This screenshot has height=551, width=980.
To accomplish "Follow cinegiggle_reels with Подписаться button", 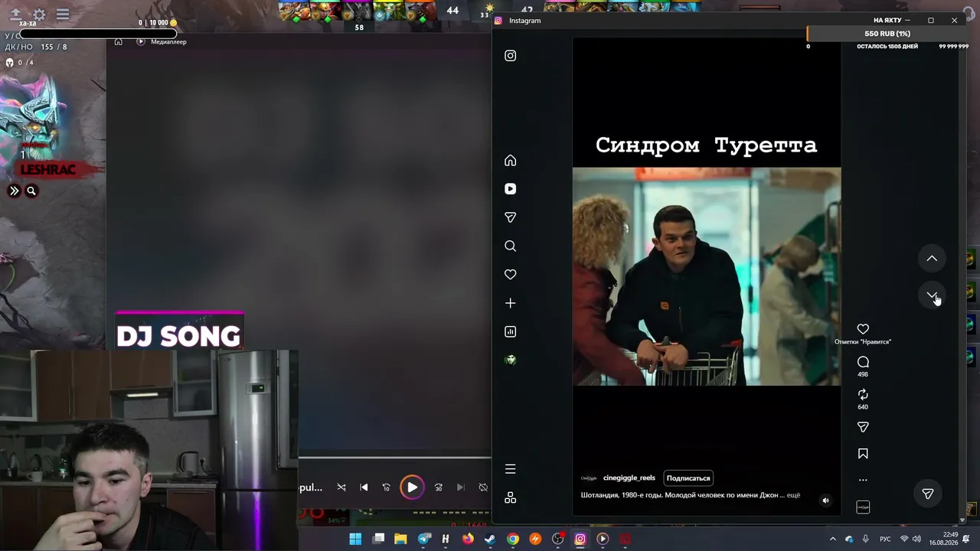I will click(688, 478).
